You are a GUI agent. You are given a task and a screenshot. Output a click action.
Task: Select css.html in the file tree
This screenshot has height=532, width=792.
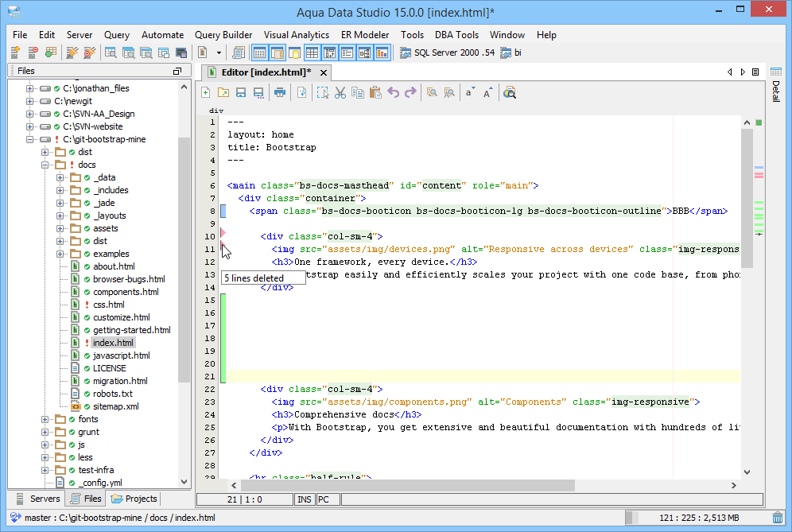109,305
